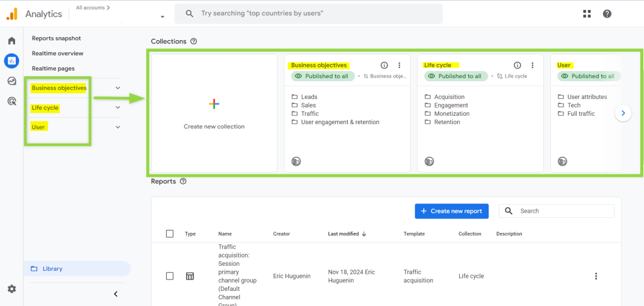
Task: Toggle the select-all checkbox in table header
Action: point(170,234)
